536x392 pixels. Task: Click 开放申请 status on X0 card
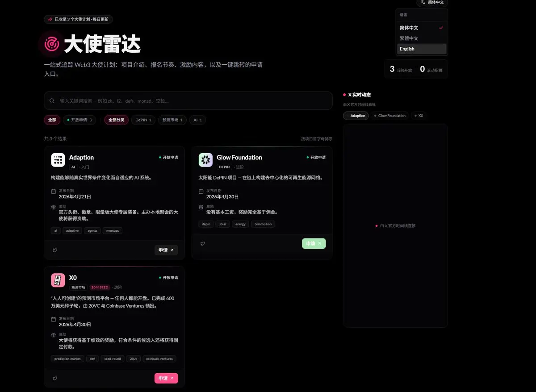(168, 278)
